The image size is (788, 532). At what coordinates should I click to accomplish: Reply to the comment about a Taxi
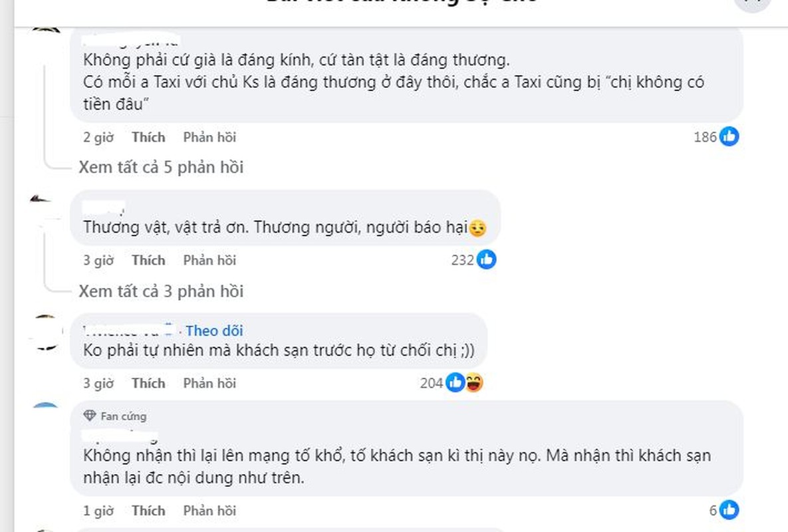pyautogui.click(x=209, y=137)
